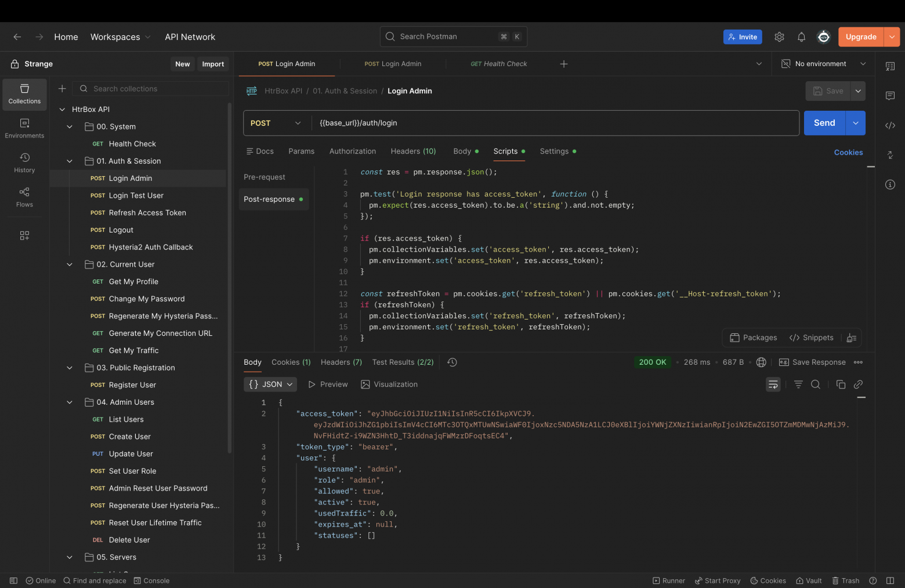Open the response Cookies (1) tab
Image resolution: width=905 pixels, height=588 pixels.
click(x=291, y=362)
